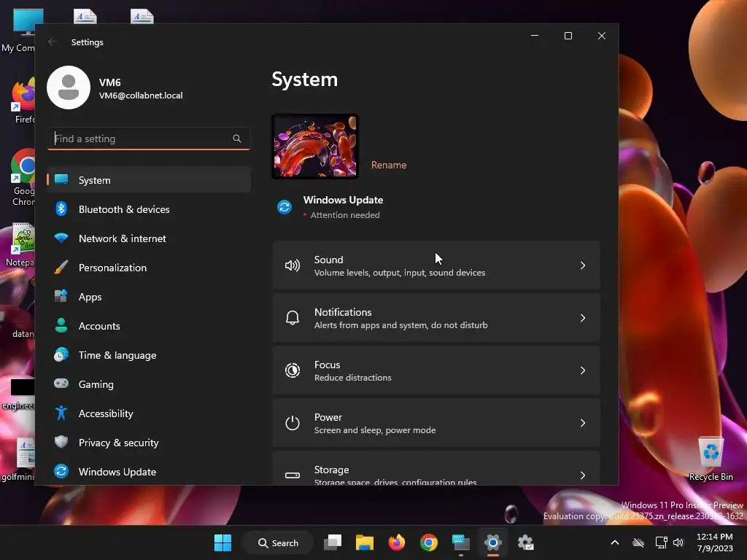
Task: Open the clock showing 12:14 PM
Action: (x=715, y=542)
